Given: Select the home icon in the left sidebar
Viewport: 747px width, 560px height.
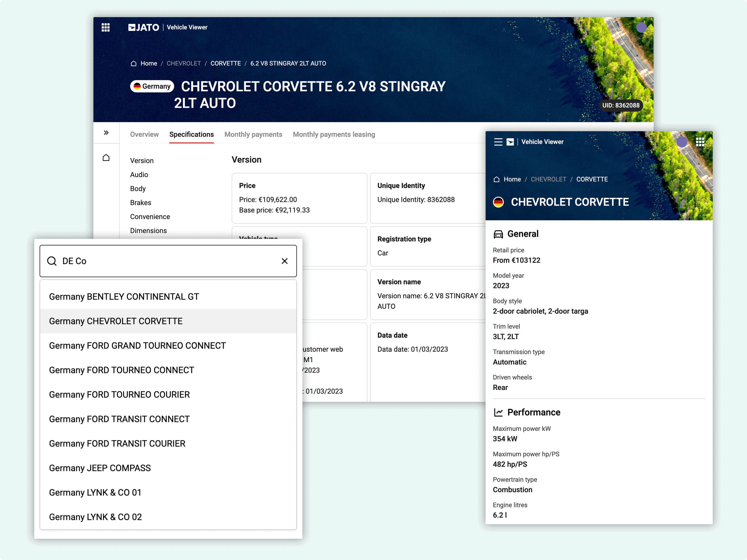Looking at the screenshot, I should pyautogui.click(x=106, y=158).
